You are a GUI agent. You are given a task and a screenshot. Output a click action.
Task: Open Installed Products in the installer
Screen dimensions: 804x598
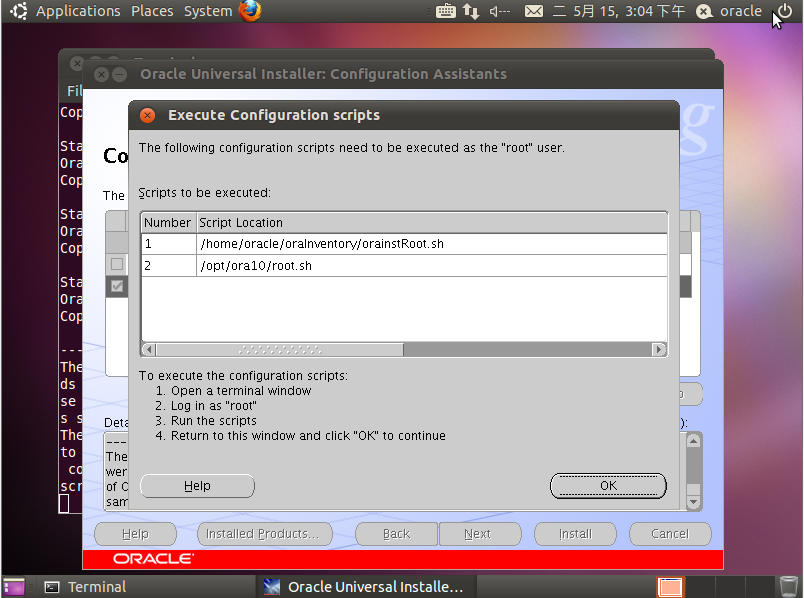pyautogui.click(x=265, y=534)
